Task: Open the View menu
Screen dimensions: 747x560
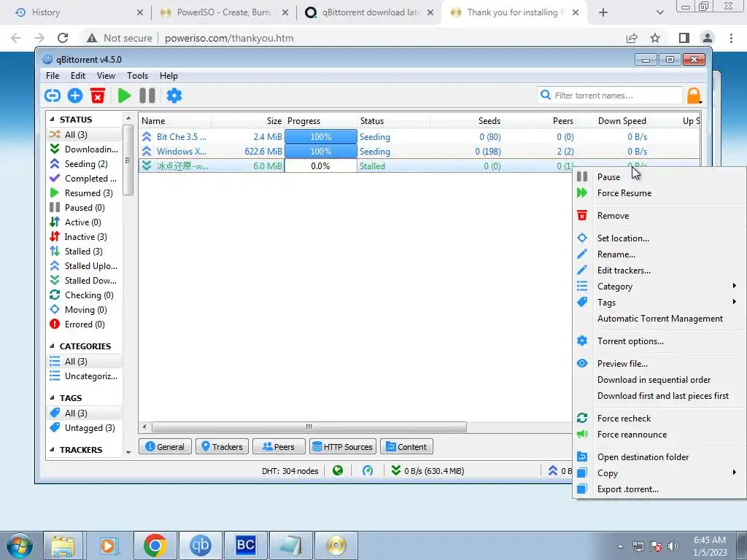Action: click(x=106, y=76)
